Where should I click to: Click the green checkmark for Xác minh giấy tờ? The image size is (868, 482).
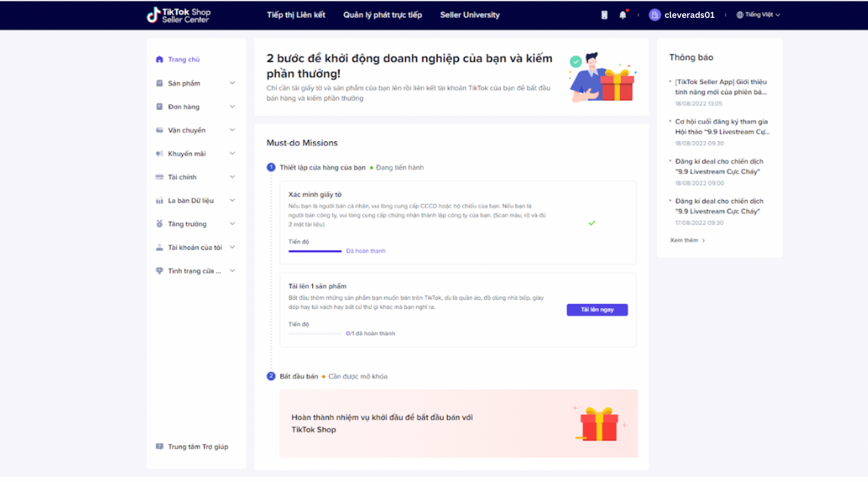pos(592,223)
